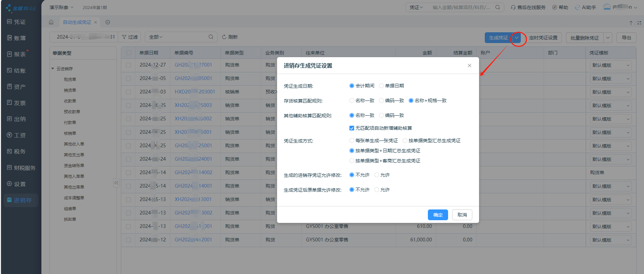Click the filter funnel icon 过滤
Image resolution: width=644 pixels, height=274 pixels.
coord(124,37)
